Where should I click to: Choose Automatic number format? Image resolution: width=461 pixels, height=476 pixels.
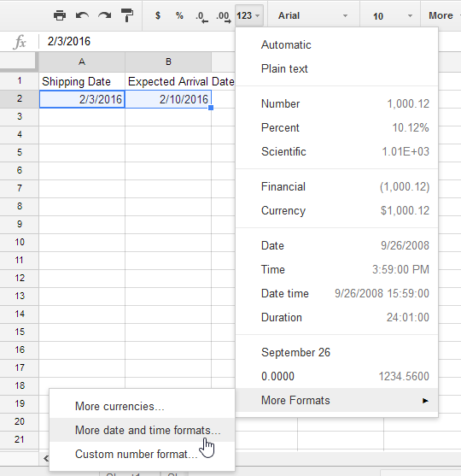(x=336, y=45)
